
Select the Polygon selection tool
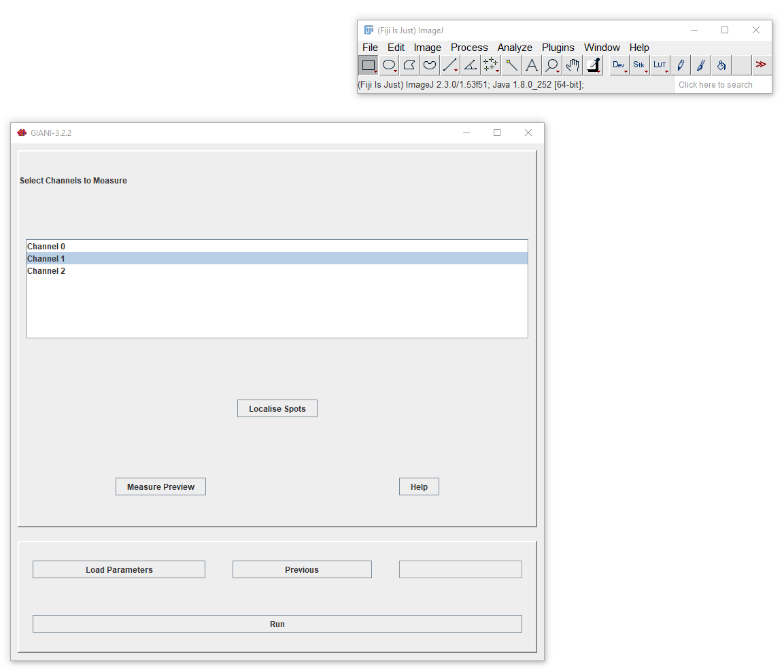[x=409, y=65]
